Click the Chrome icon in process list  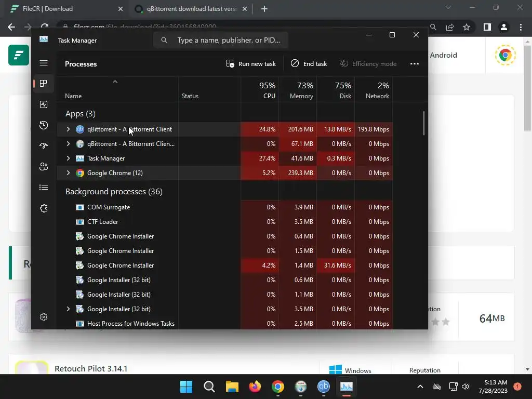80,173
